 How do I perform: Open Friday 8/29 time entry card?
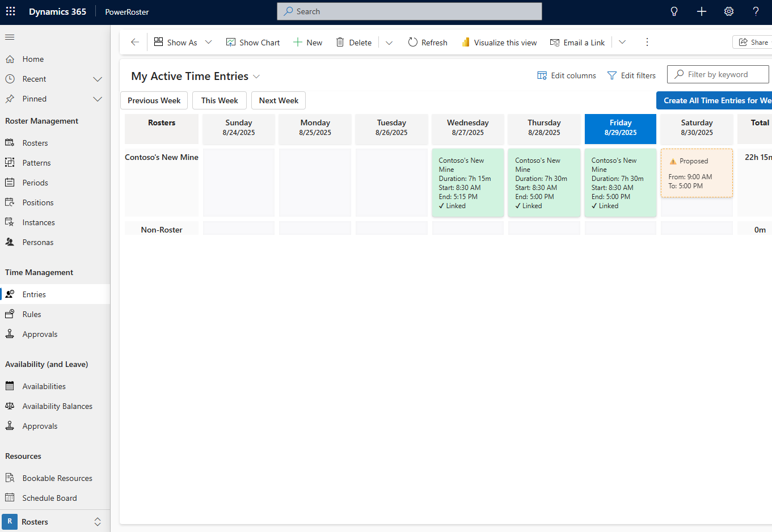pos(621,183)
